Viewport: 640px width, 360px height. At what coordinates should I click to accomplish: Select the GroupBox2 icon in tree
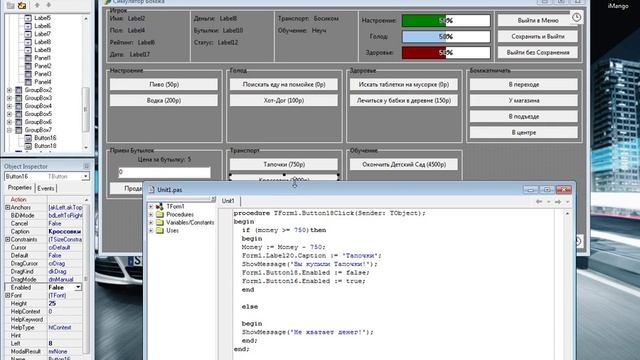coord(19,90)
